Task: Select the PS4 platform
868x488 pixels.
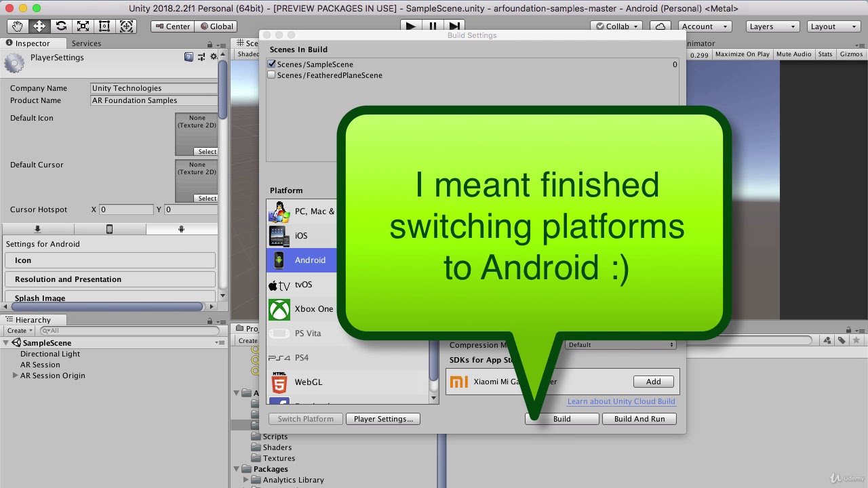Action: click(x=348, y=358)
